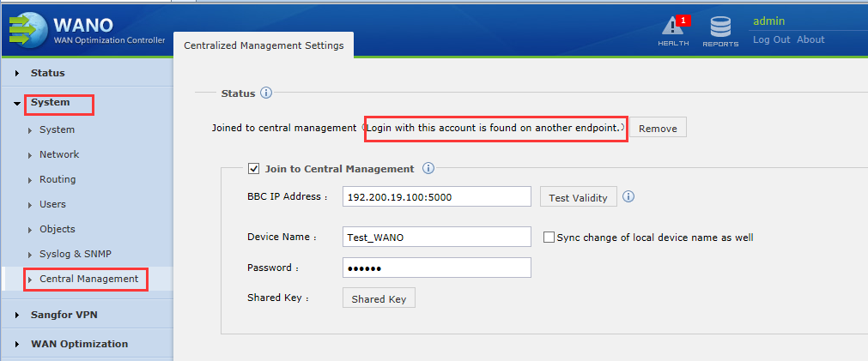Click the WANO globe logo
The height and width of the screenshot is (361, 868).
pos(27,28)
